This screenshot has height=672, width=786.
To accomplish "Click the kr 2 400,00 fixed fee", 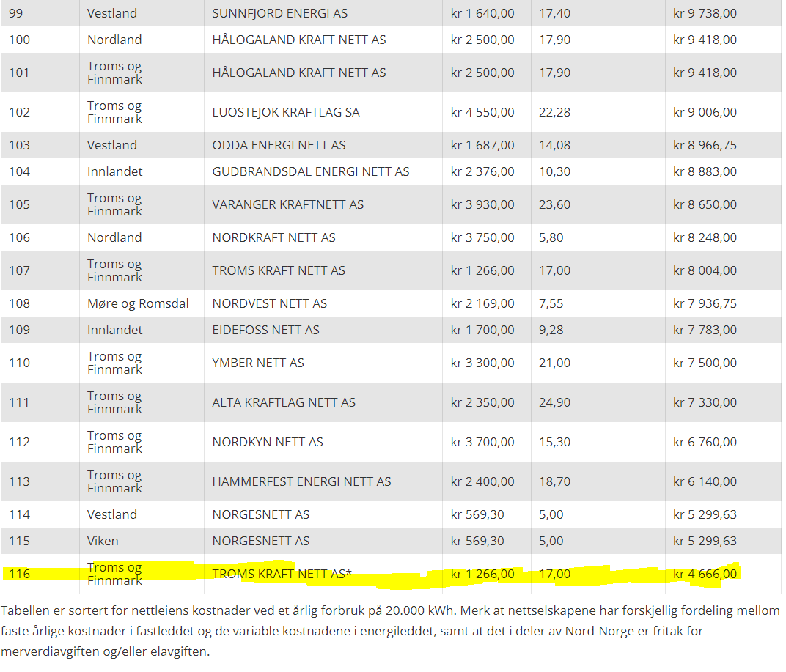I will [482, 481].
